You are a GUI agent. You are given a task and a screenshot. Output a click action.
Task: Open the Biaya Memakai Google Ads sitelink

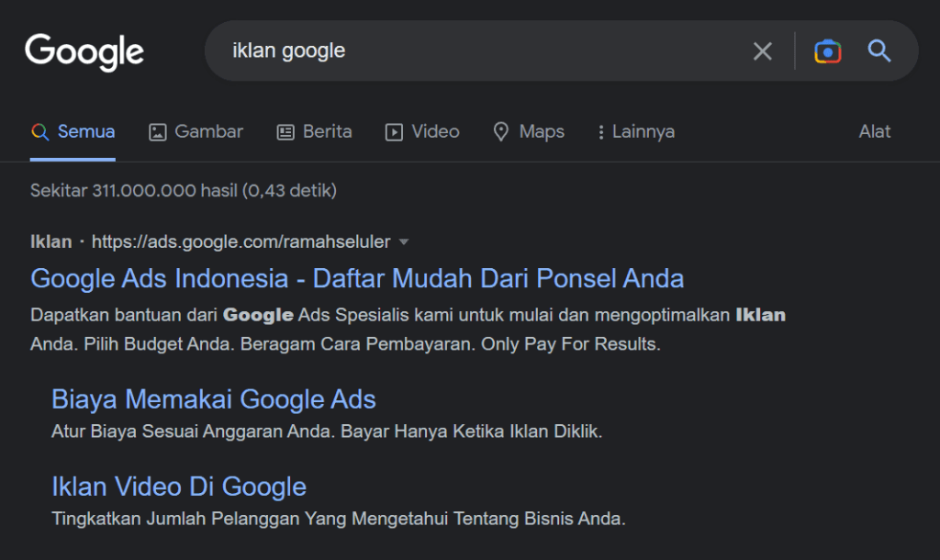click(214, 399)
